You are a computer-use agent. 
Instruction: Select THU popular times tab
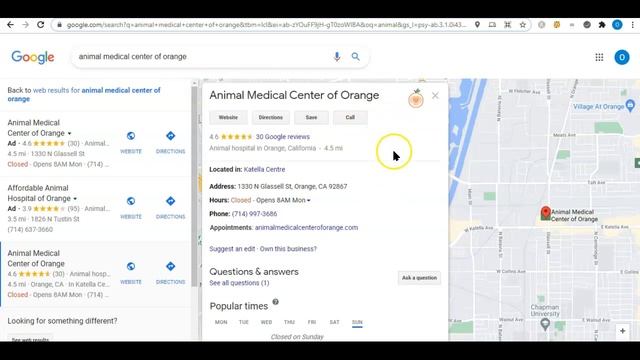[289, 322]
